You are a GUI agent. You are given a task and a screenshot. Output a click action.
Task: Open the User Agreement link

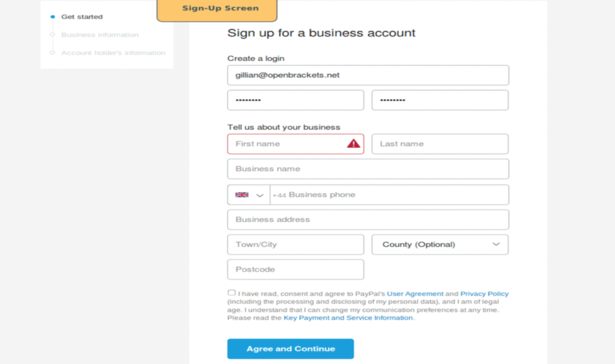416,294
